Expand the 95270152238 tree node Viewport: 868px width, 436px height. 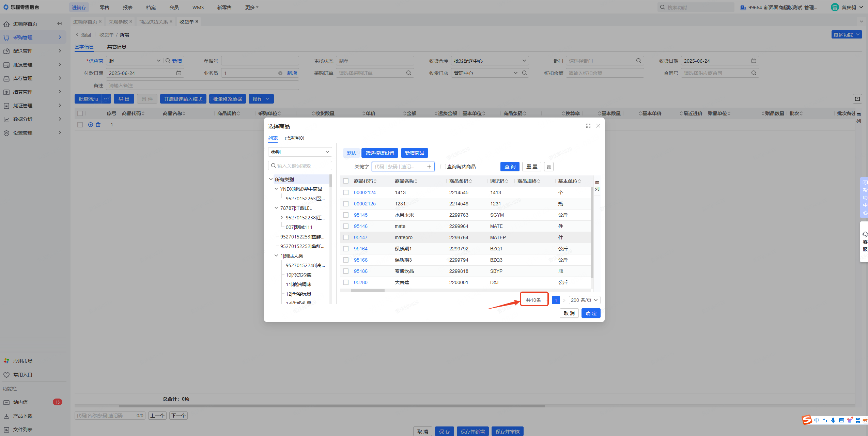tap(282, 217)
